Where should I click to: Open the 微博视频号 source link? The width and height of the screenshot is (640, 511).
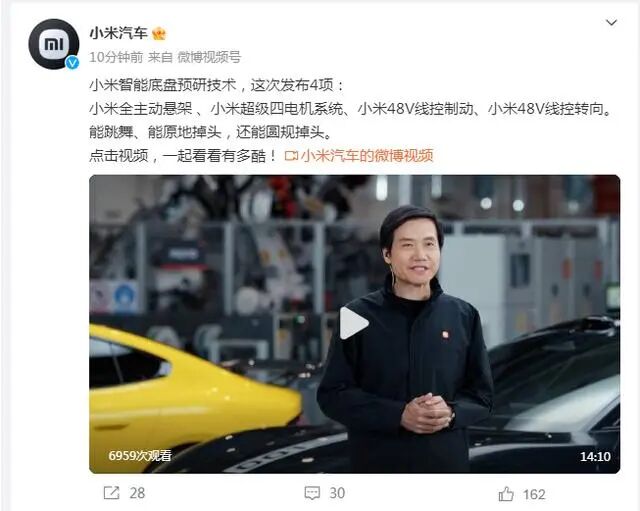(209, 57)
